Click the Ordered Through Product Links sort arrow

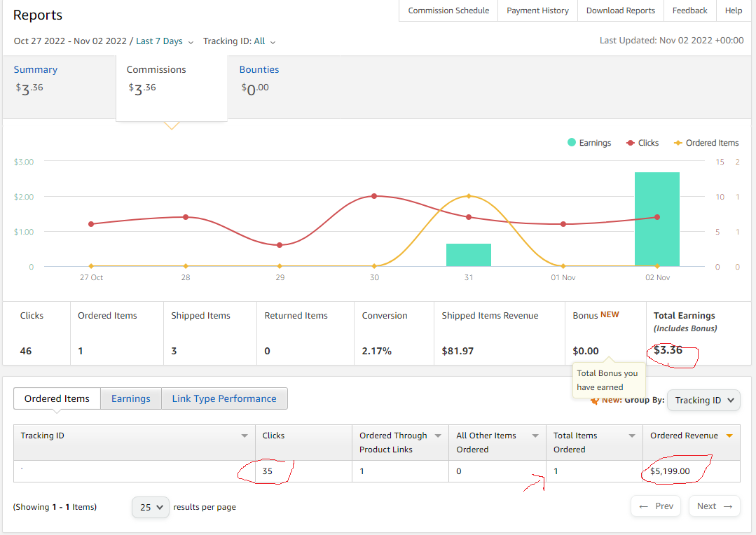[438, 436]
